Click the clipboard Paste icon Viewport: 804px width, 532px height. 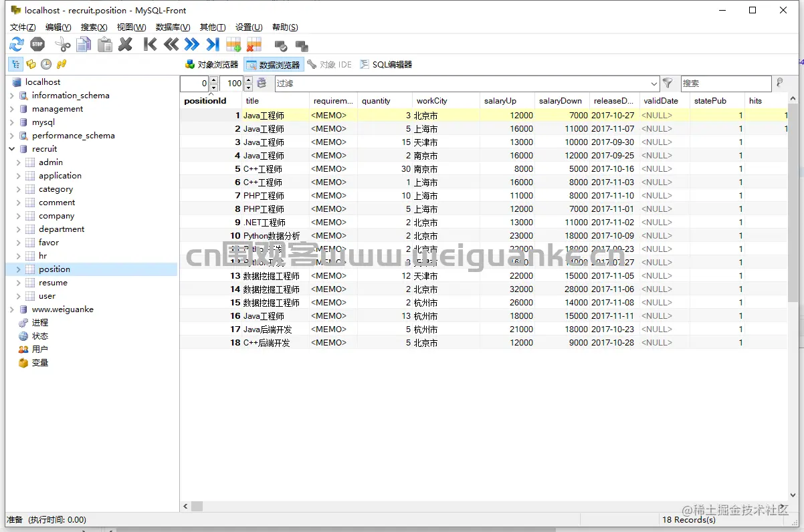tap(105, 45)
